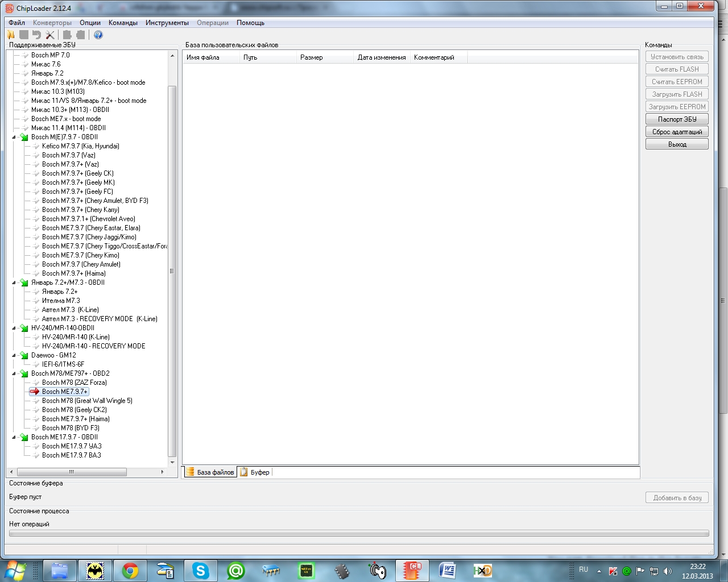
Task: Click red arrow icon beside Bosch ME7.9.7+
Action: pyautogui.click(x=35, y=392)
